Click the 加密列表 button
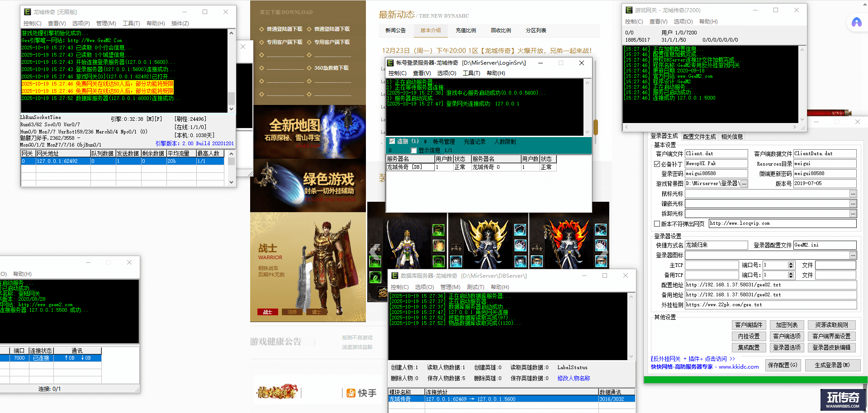 tap(787, 325)
